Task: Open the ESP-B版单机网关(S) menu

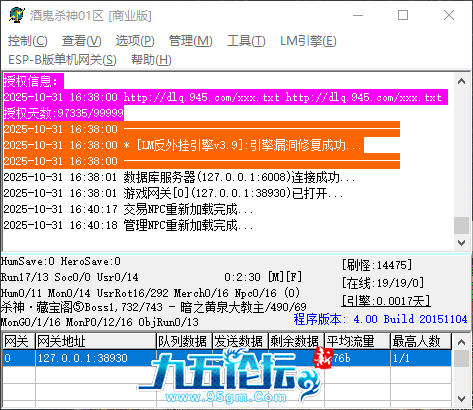Action: 62,60
